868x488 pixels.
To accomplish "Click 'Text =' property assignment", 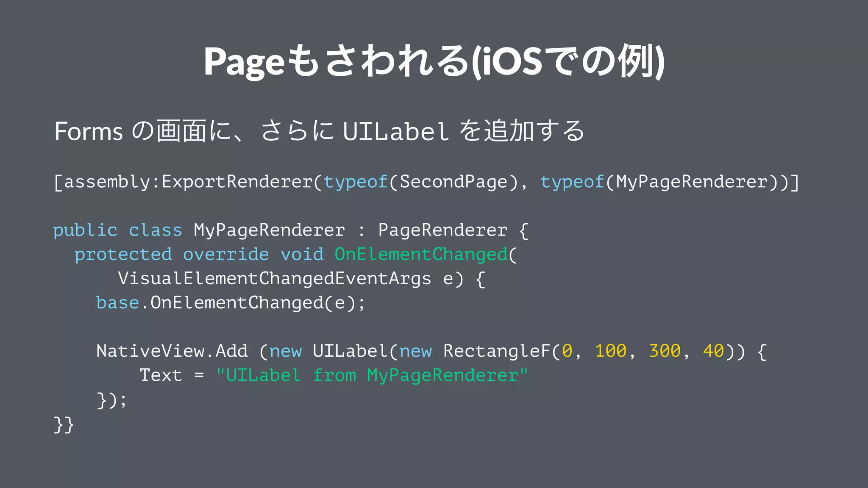I will (172, 375).
